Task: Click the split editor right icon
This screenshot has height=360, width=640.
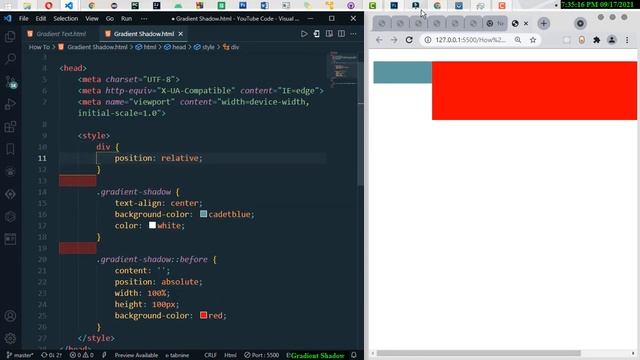Action: click(341, 34)
